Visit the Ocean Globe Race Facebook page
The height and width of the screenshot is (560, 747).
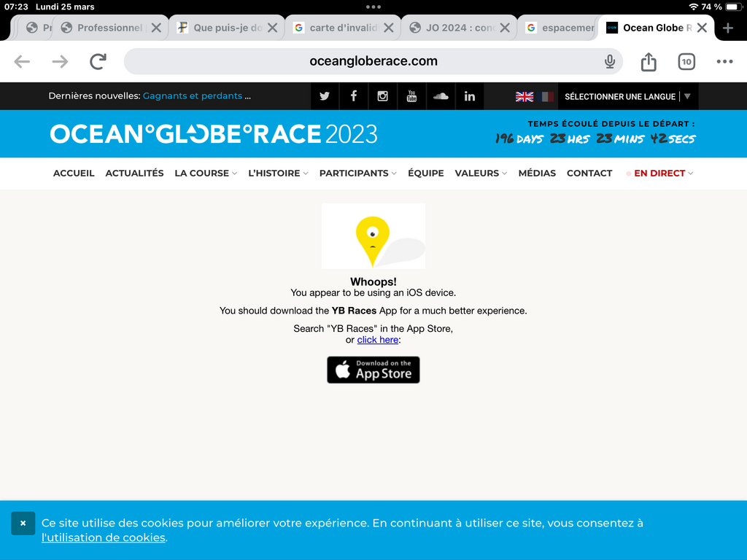[354, 96]
